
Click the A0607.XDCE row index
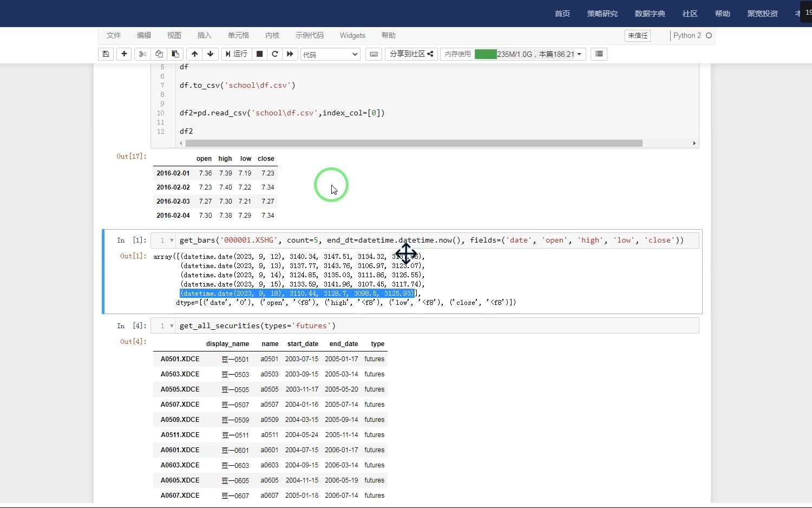coord(180,496)
